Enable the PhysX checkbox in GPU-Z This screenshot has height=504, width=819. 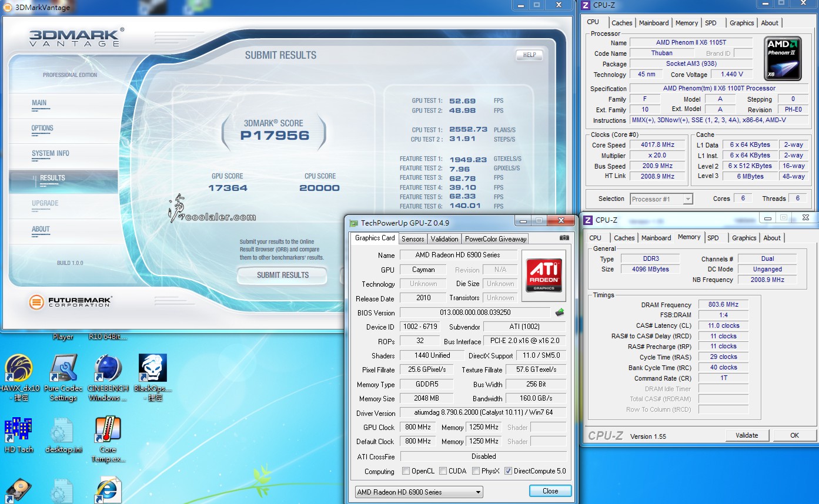point(476,471)
